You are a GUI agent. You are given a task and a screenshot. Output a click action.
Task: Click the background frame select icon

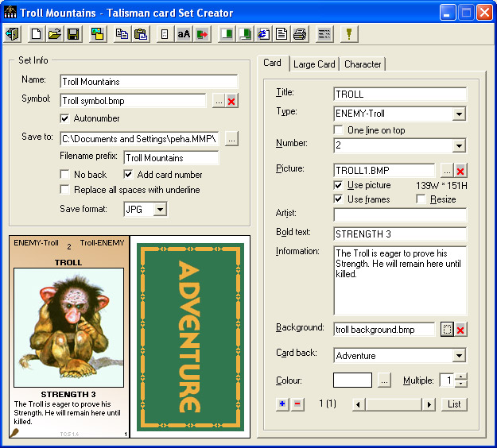click(447, 330)
